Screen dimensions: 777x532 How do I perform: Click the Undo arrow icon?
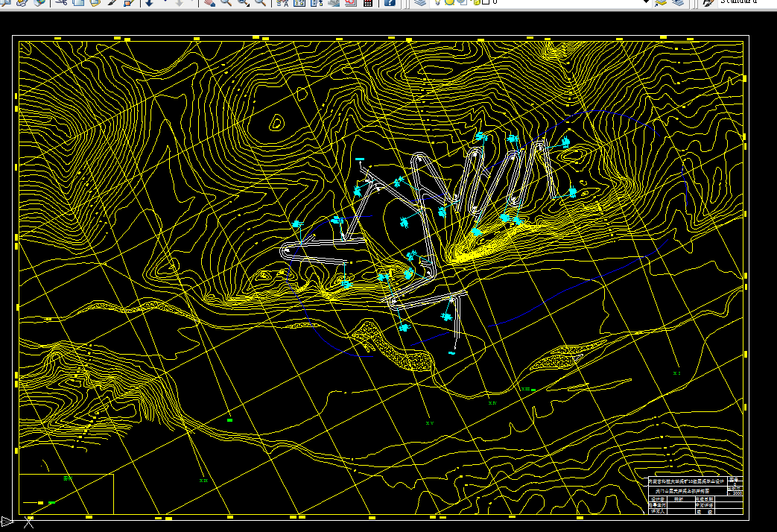pyautogui.click(x=149, y=2)
